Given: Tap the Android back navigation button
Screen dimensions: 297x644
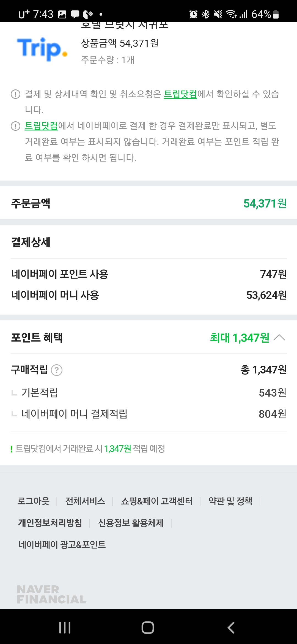Looking at the screenshot, I should [231, 627].
